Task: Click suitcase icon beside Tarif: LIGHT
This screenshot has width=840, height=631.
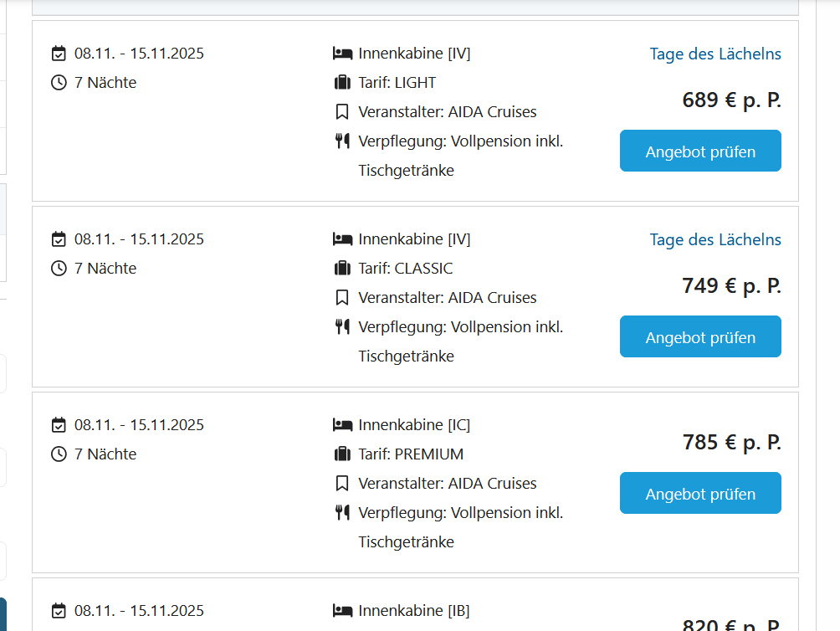Action: point(342,83)
